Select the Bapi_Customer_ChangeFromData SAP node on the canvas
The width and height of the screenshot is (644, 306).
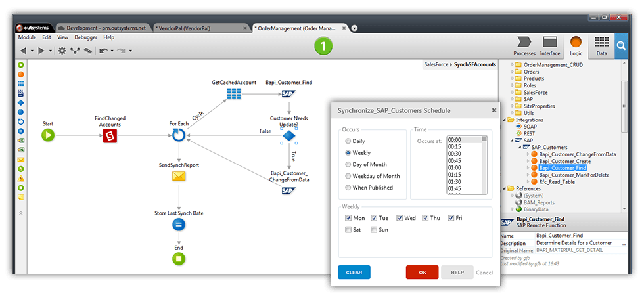point(288,190)
